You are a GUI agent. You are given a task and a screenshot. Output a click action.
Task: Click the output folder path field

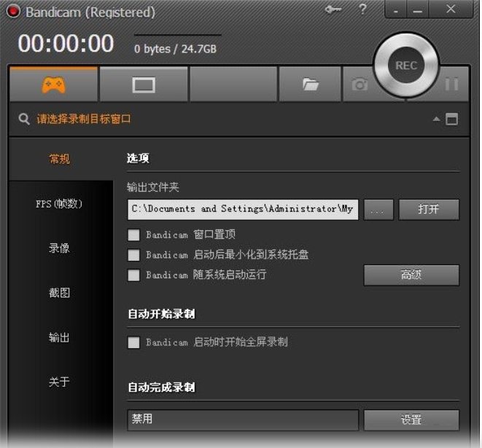[243, 209]
